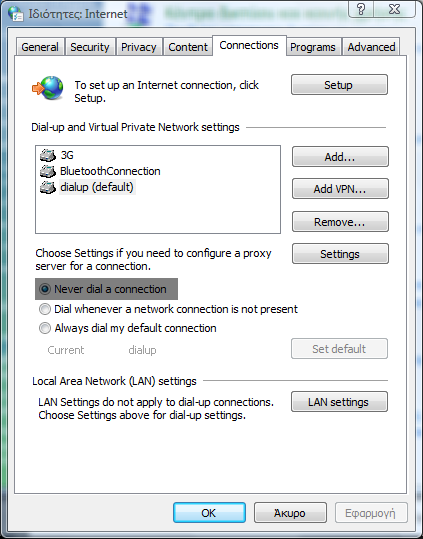Switch to the Security tab
This screenshot has height=539, width=423.
click(x=90, y=47)
